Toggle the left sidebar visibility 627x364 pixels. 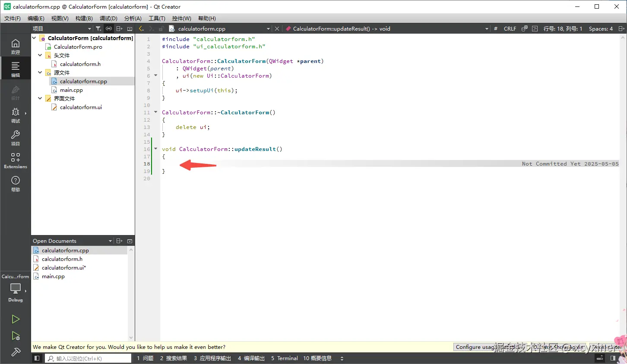(x=37, y=358)
